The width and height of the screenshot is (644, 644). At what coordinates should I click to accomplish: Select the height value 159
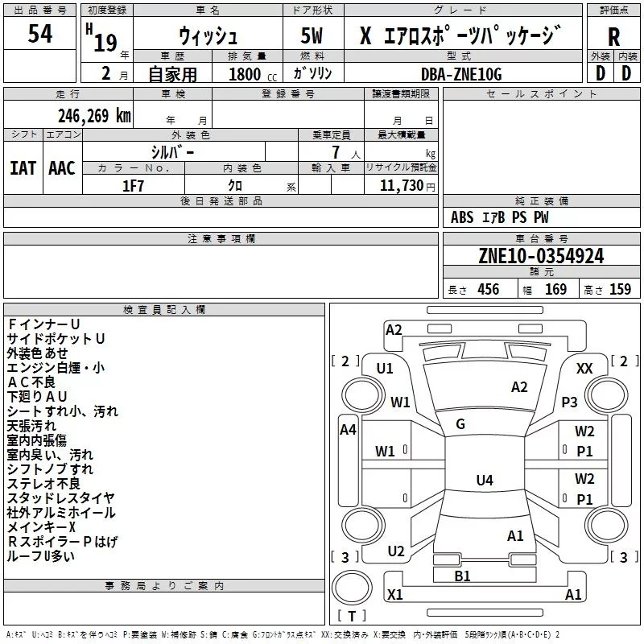620,289
